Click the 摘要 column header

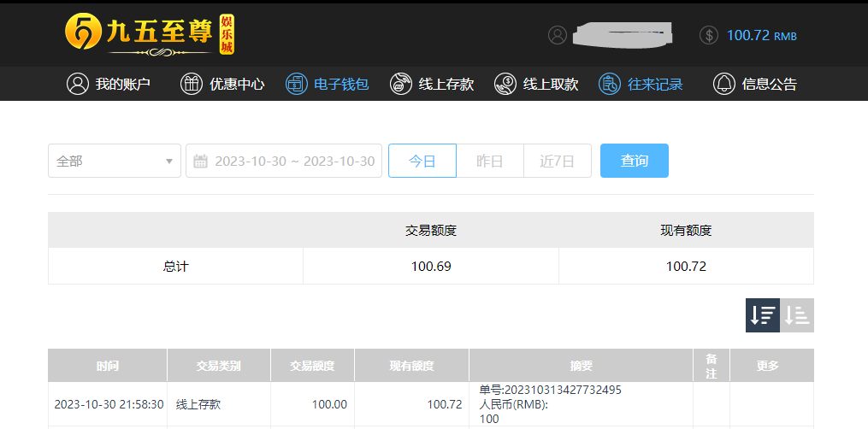pos(582,366)
